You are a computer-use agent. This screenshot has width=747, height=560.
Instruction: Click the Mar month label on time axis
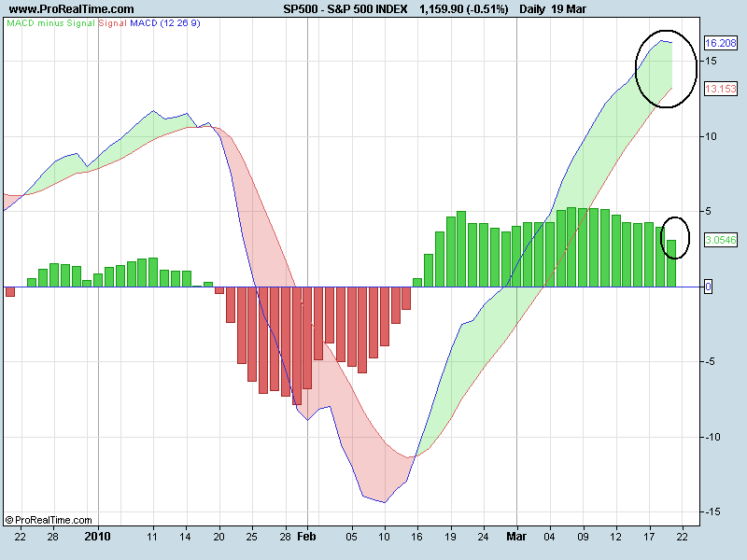point(516,537)
